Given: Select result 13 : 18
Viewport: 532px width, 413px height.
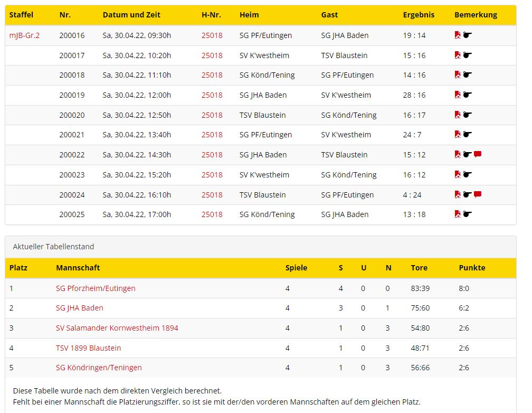Looking at the screenshot, I should tap(414, 214).
